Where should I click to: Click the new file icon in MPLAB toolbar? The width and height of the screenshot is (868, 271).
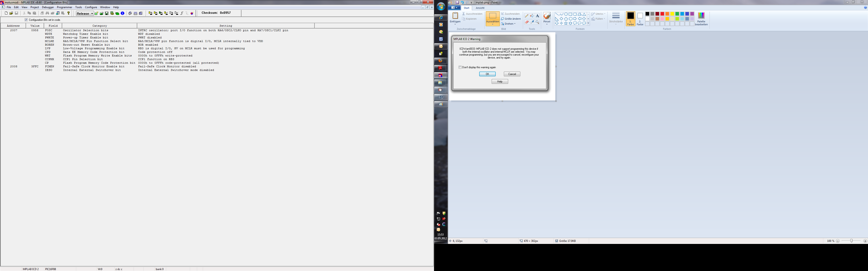[x=6, y=14]
